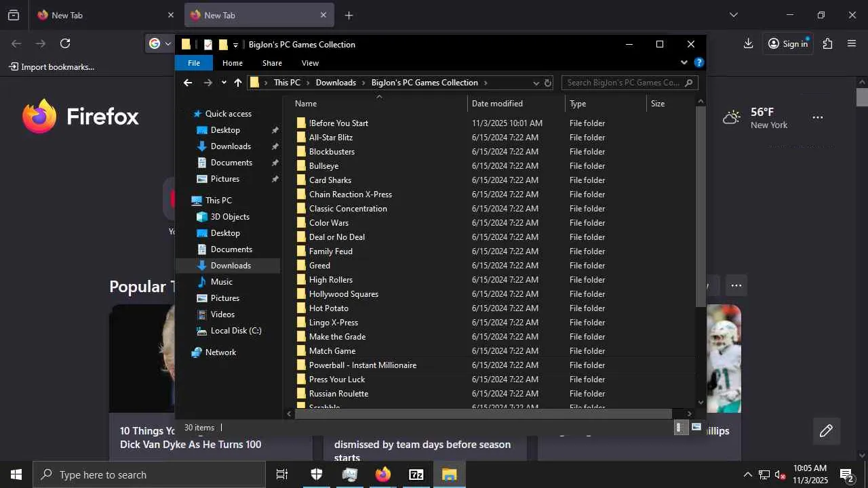
Task: Open the weather widget options menu
Action: click(x=818, y=117)
